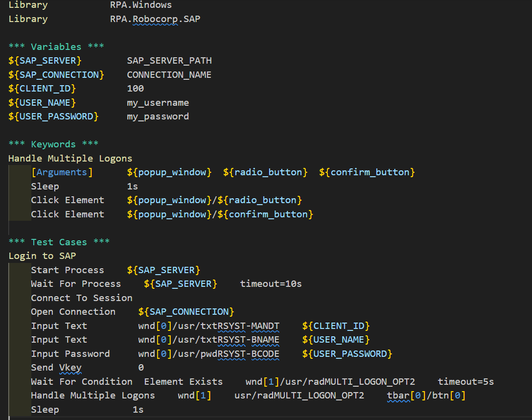
Task: Click the *** Variables *** section header
Action: tap(56, 46)
